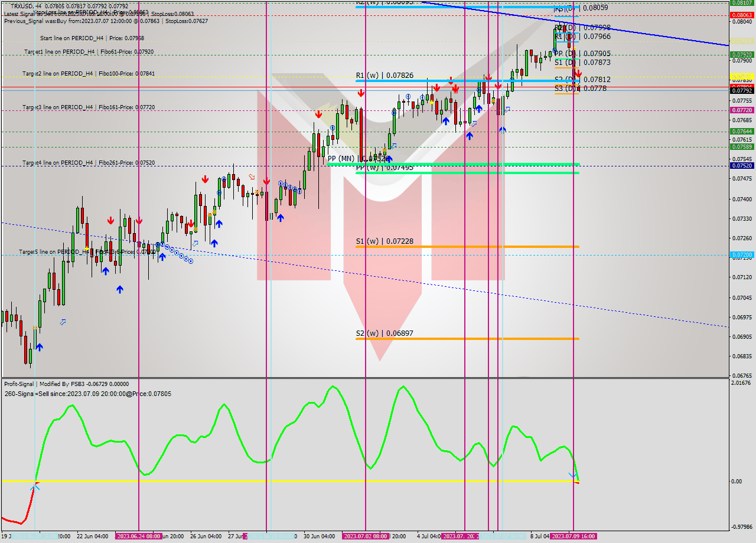
Task: Select the 260-Signal Sell since text
Action: click(x=87, y=394)
